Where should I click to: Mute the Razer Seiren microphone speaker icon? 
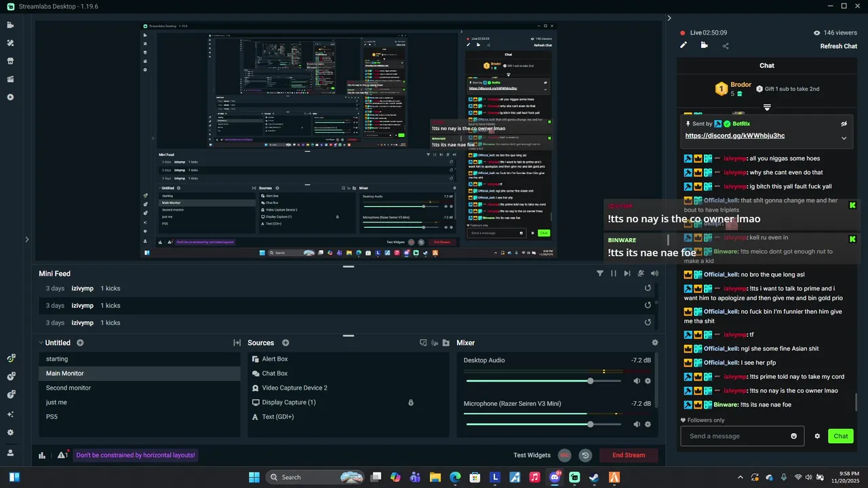click(x=637, y=424)
